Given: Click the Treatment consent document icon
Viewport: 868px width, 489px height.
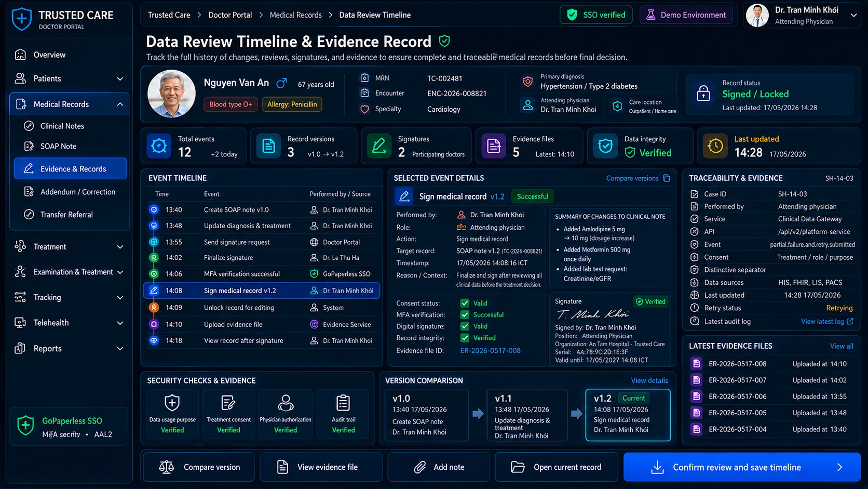Looking at the screenshot, I should 228,403.
